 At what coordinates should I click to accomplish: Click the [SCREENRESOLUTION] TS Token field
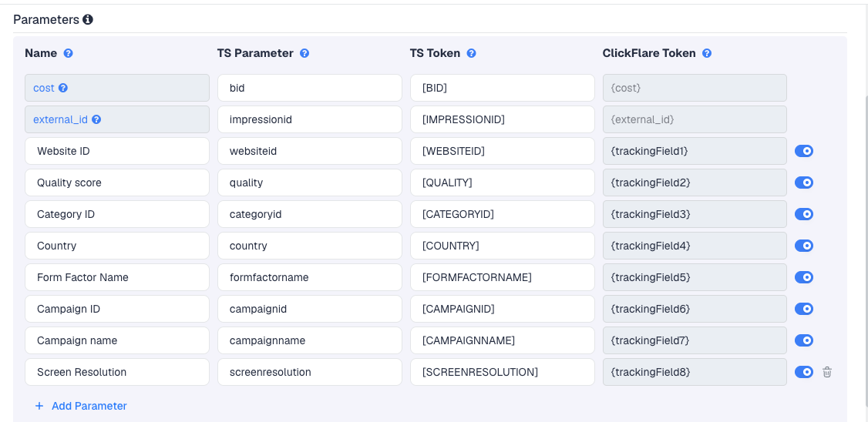[x=503, y=372]
